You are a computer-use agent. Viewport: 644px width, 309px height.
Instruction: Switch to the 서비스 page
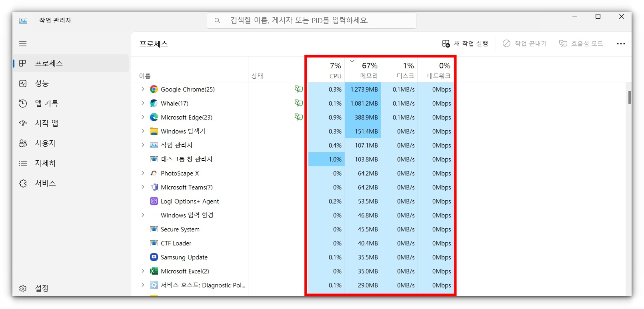(71, 183)
